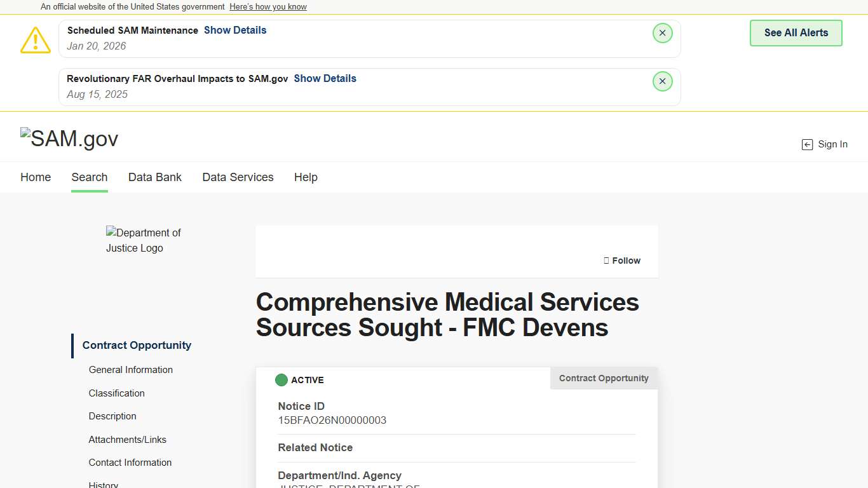Click the yellow warning triangle icon
Viewport: 868px width, 488px height.
coord(36,40)
